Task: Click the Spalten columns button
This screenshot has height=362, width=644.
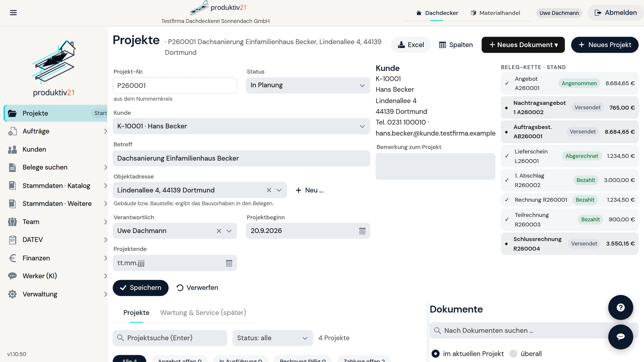Action: (456, 45)
